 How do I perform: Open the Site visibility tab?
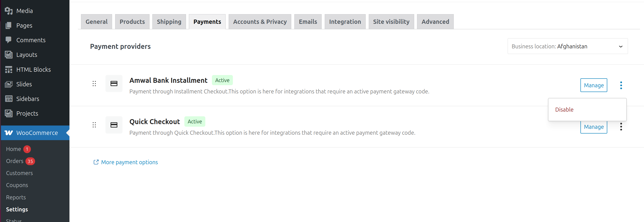click(x=391, y=22)
